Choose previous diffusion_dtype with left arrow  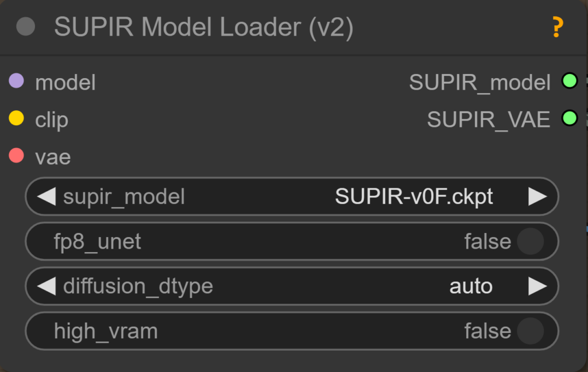coord(46,286)
